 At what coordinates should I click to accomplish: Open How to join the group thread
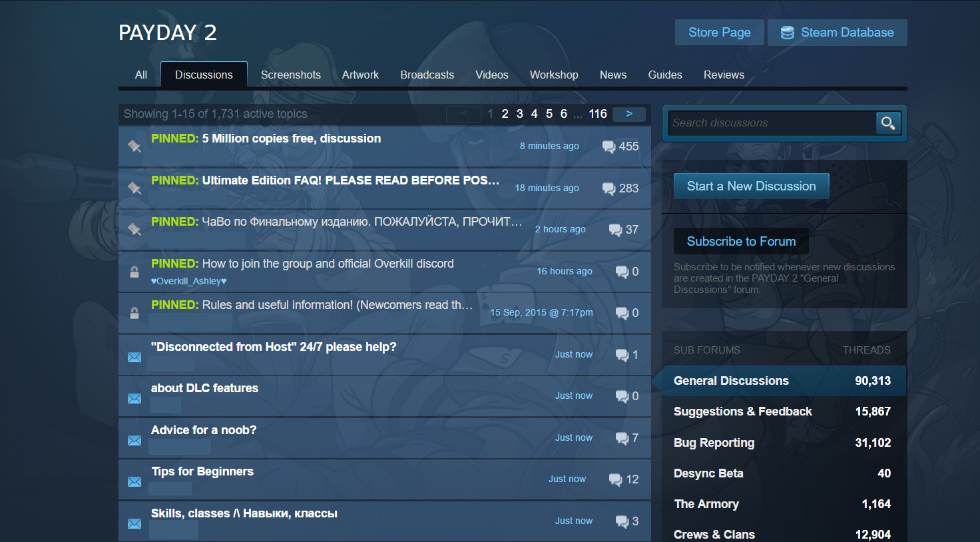tap(328, 264)
